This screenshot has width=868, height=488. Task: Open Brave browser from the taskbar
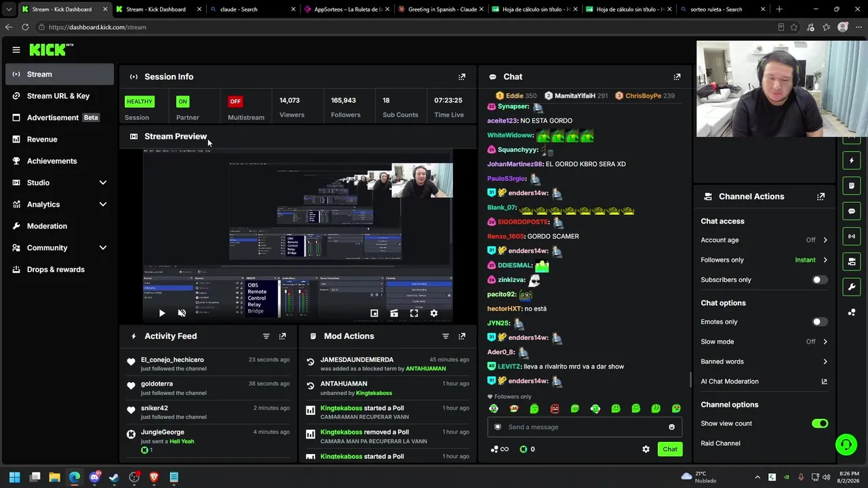pos(154,477)
